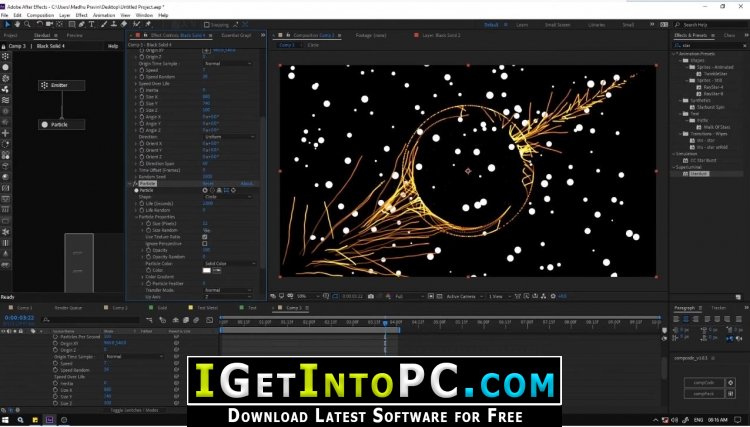Screen dimensions: 750x427
Task: Open File Explorer from taskbar
Action: click(x=35, y=420)
